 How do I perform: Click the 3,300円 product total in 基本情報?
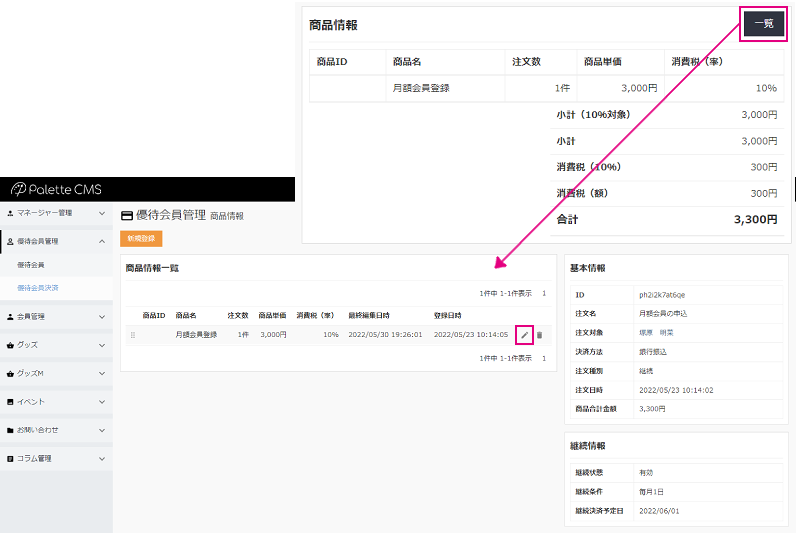[x=652, y=409]
